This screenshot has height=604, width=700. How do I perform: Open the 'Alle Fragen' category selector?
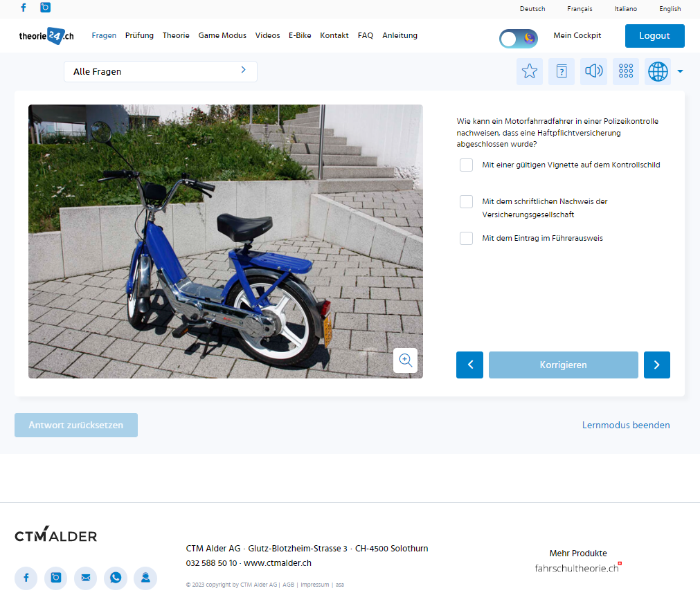(160, 71)
